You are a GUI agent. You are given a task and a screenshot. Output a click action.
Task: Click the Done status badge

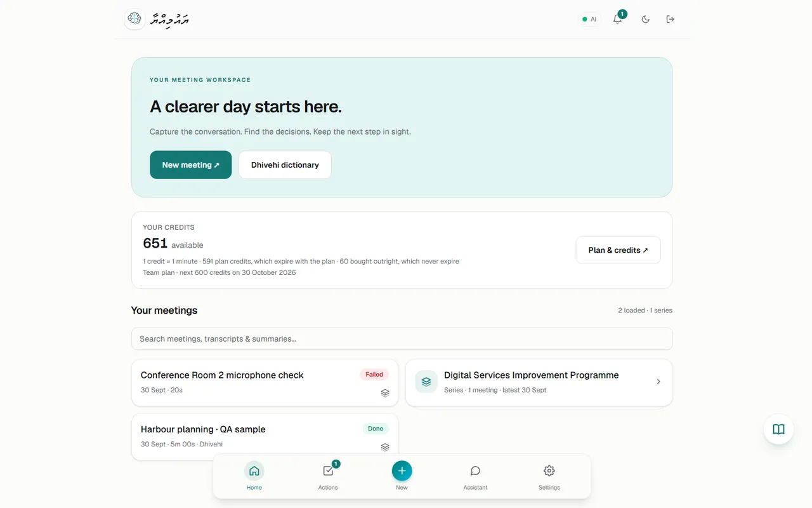pyautogui.click(x=376, y=429)
